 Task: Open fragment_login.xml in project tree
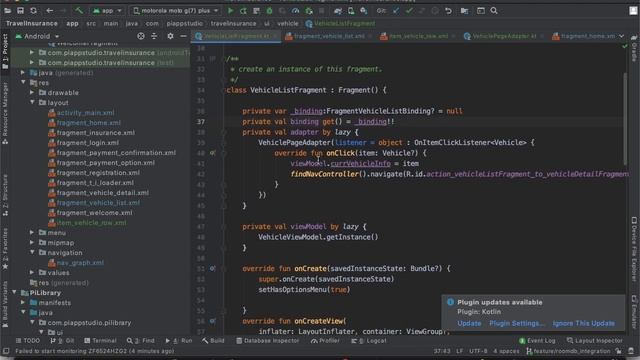coord(83,142)
